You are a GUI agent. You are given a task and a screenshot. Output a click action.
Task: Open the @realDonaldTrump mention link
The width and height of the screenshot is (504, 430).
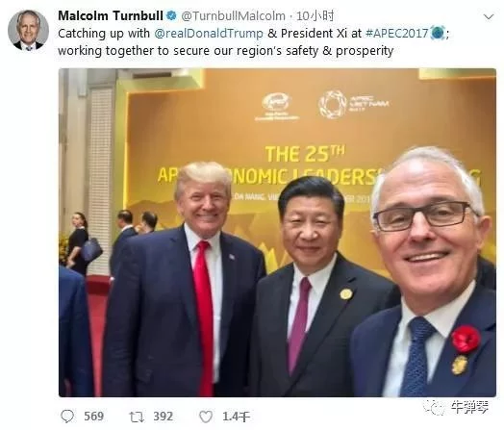(x=209, y=34)
